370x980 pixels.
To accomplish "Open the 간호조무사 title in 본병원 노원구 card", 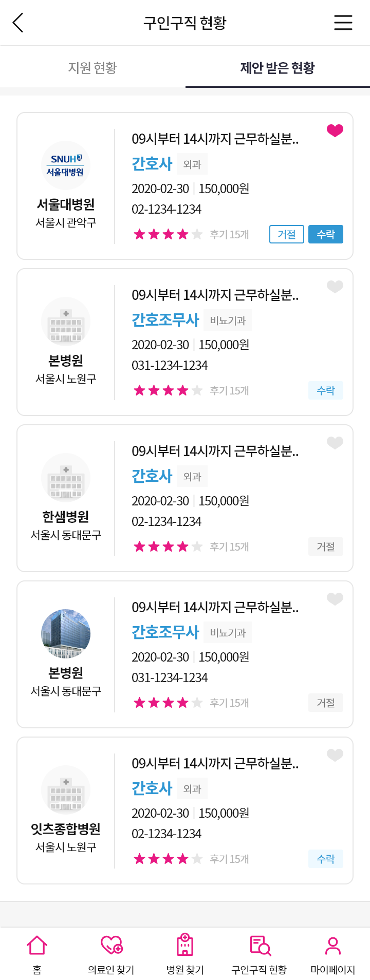I will 165,320.
